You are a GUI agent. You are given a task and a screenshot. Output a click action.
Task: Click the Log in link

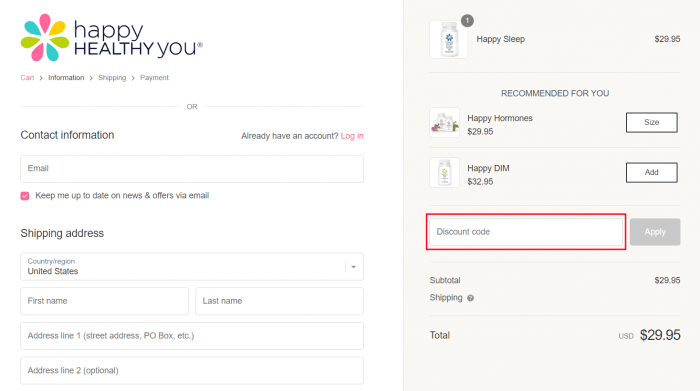pyautogui.click(x=352, y=136)
